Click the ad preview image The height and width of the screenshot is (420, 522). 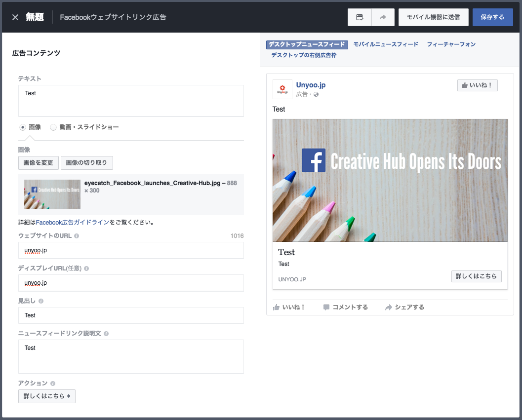[390, 180]
